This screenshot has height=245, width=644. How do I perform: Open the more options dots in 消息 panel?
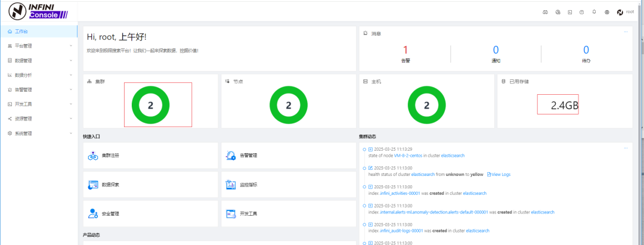pos(626,32)
